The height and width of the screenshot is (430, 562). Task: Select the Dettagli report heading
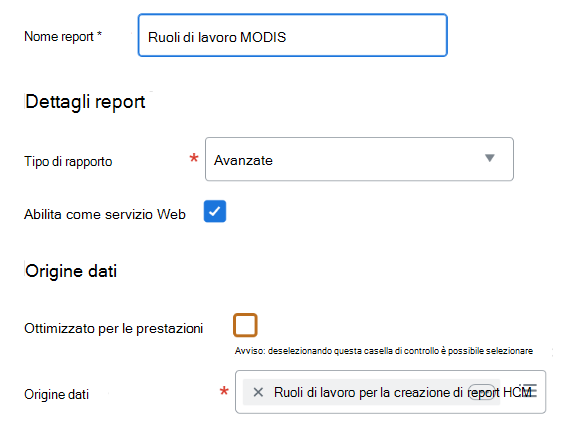coord(85,102)
